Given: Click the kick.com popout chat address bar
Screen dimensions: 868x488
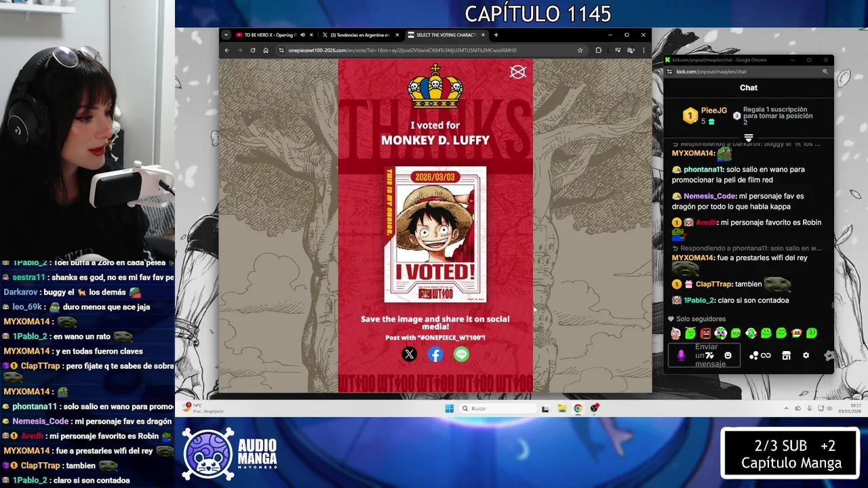Looking at the screenshot, I should pyautogui.click(x=748, y=71).
